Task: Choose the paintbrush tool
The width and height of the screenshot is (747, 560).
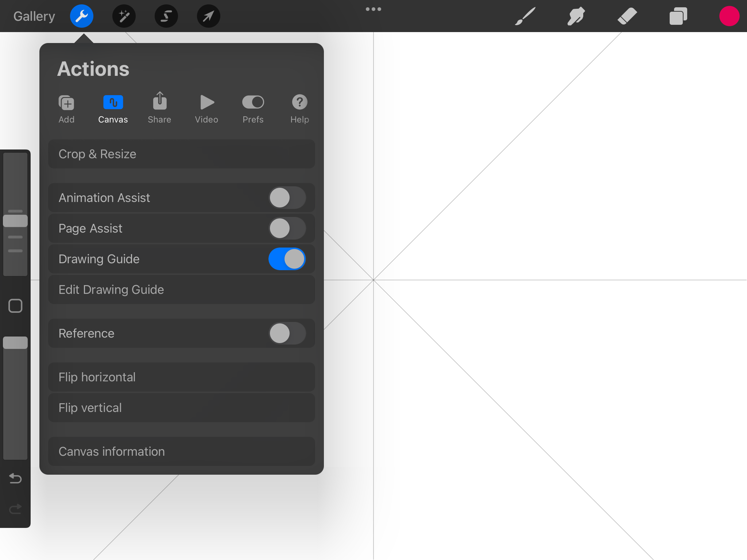Action: coord(525,16)
